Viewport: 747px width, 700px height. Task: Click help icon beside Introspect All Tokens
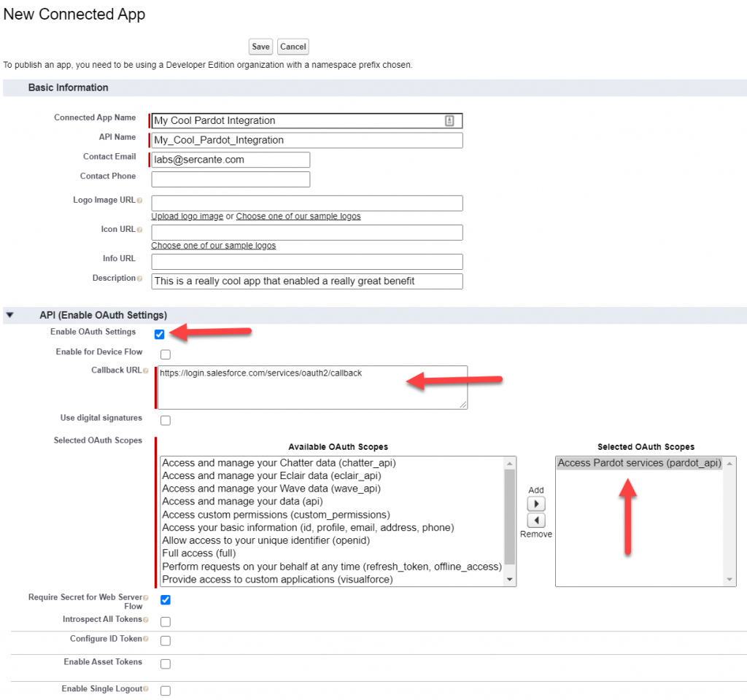[x=146, y=620]
